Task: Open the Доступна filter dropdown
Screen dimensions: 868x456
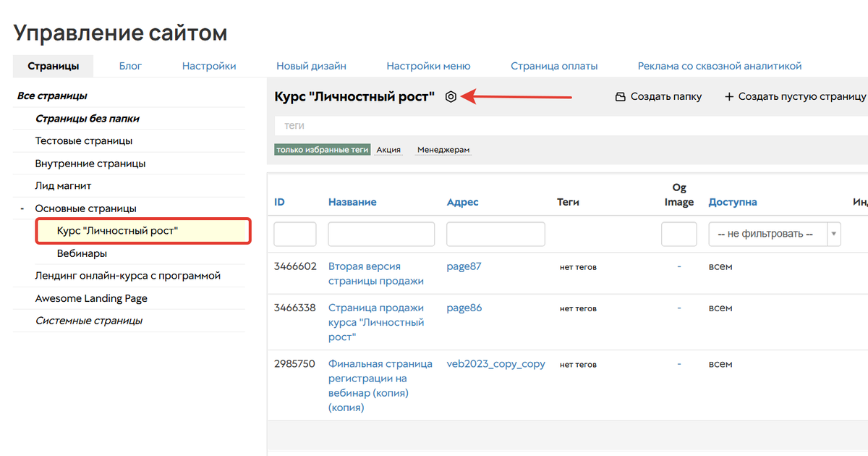Action: coord(774,235)
